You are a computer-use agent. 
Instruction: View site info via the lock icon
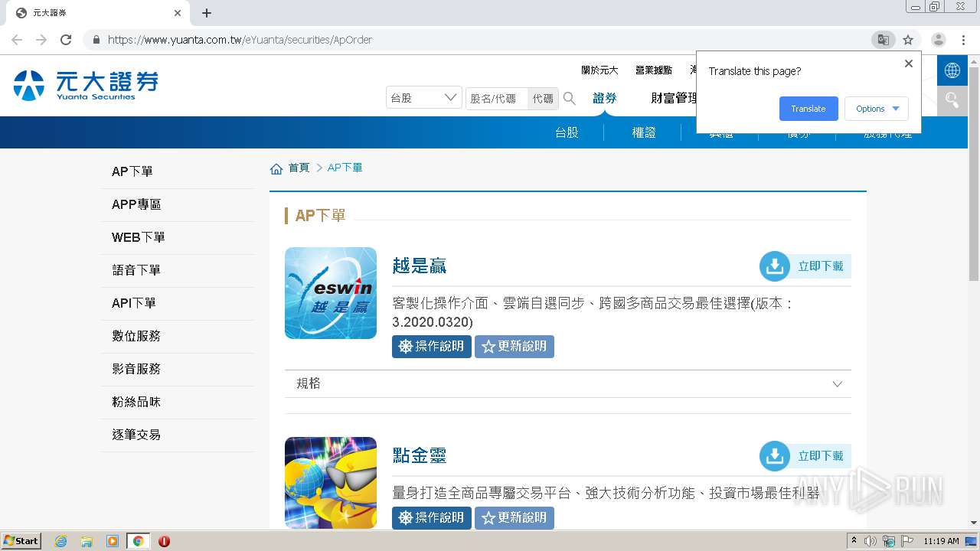tap(96, 40)
